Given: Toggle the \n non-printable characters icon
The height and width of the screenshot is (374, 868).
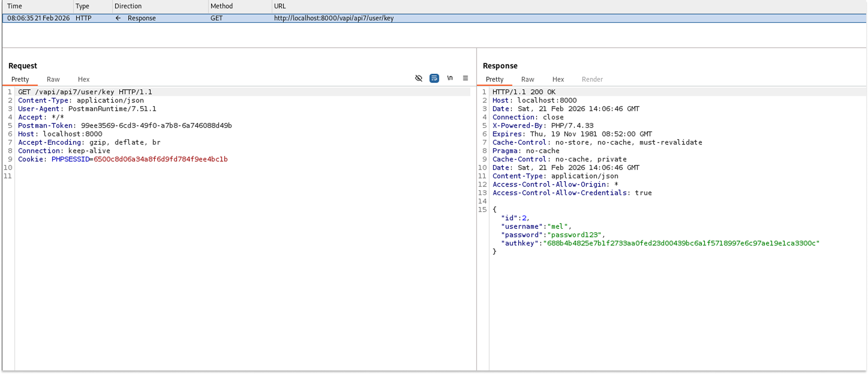Looking at the screenshot, I should click(450, 78).
